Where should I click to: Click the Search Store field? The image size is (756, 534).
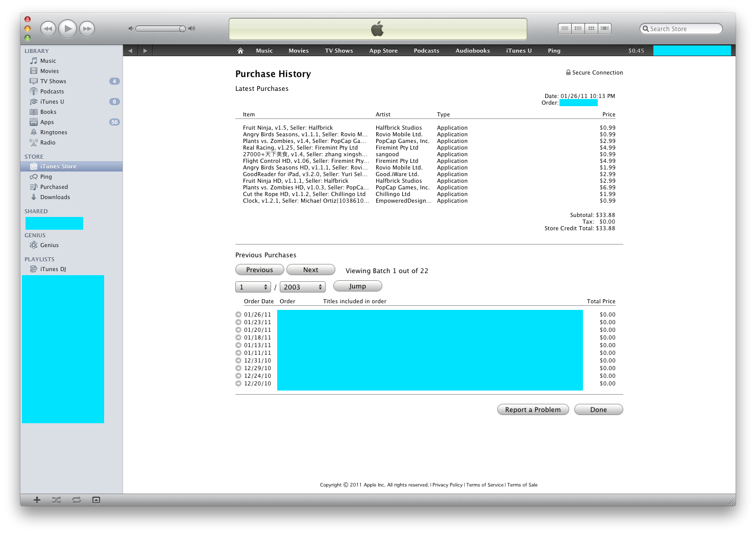[x=681, y=29]
